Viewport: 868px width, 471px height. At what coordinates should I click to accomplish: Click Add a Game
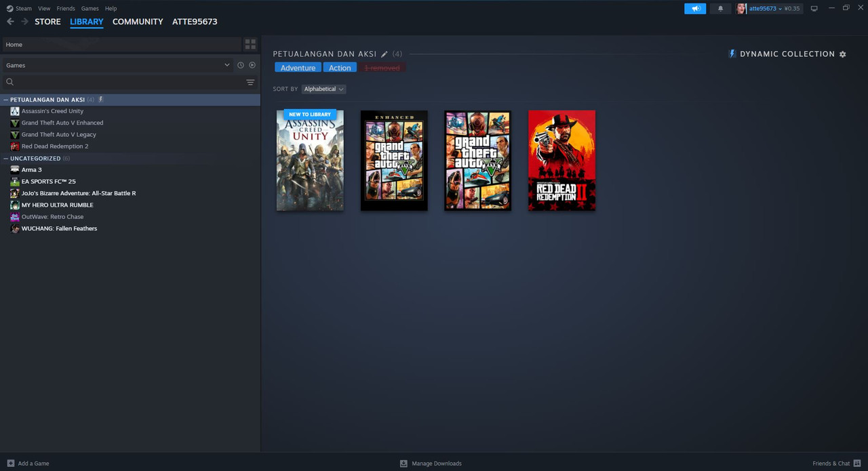(x=28, y=464)
